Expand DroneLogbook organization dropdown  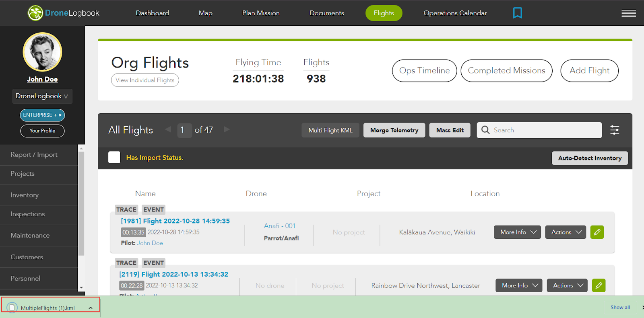point(42,96)
